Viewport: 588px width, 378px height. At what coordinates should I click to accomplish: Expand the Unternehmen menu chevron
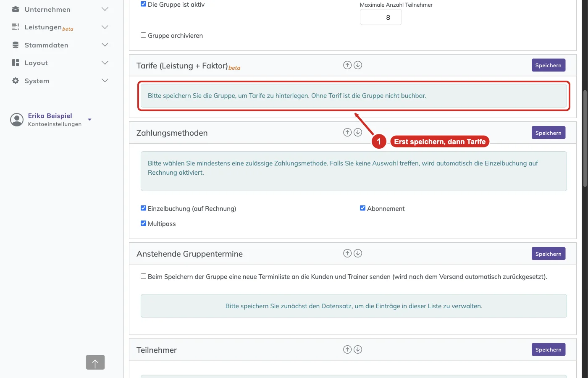coord(105,9)
